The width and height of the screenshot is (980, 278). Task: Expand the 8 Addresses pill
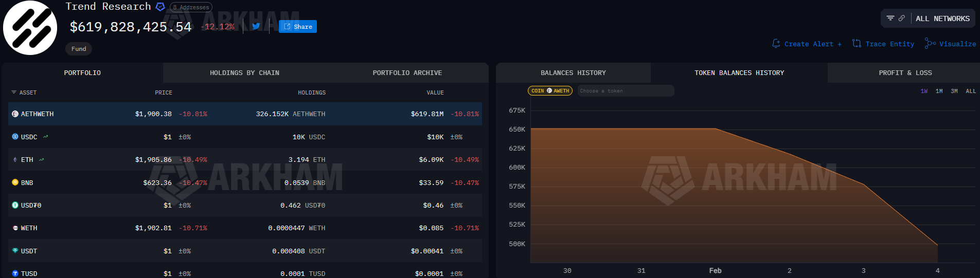(x=191, y=7)
